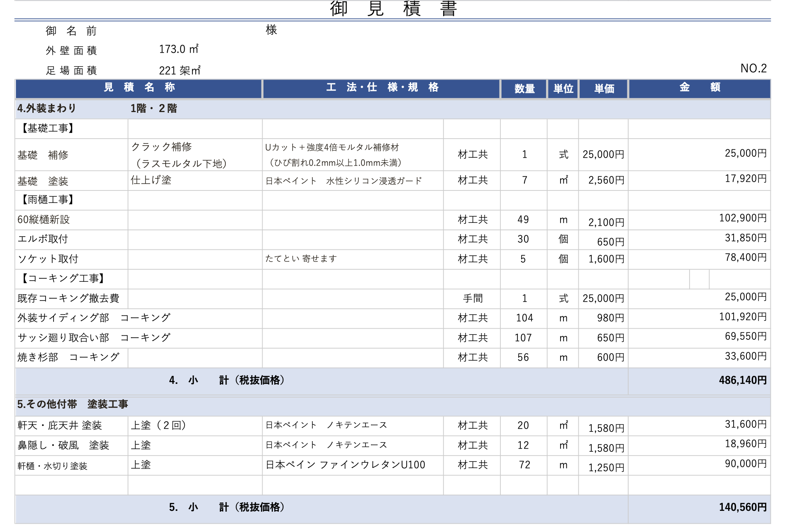Viewport: 785px width, 532px height.
Task: Click the page number NO.2
Action: [x=753, y=68]
